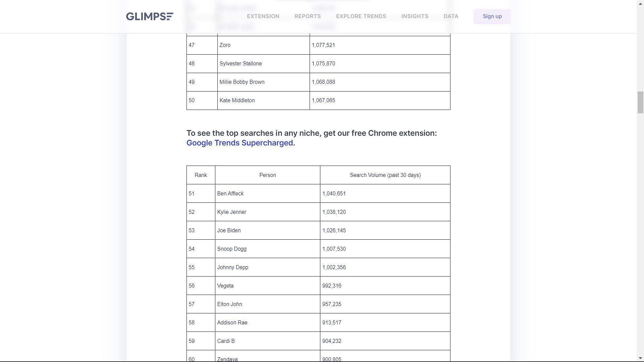
Task: Click the value 1,040,651
Action: [x=334, y=193]
